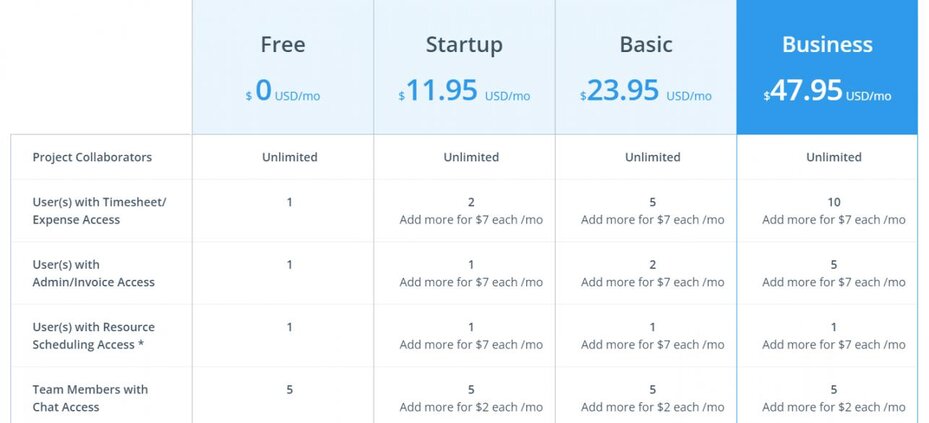Click Unlimited collaborators under the Business plan
The height and width of the screenshot is (423, 929).
pos(834,157)
